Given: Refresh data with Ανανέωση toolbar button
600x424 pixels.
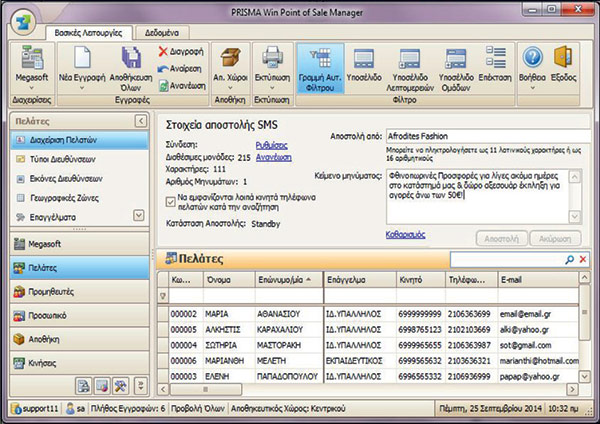Looking at the screenshot, I should [182, 86].
